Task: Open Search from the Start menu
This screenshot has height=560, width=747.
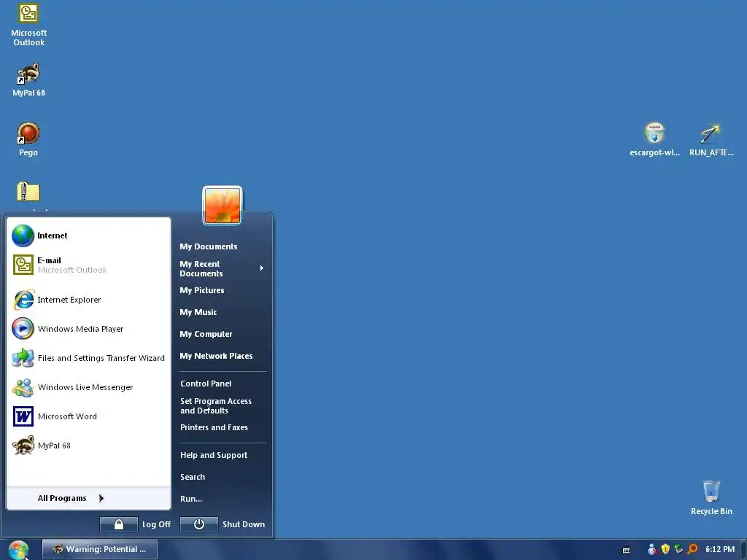Action: click(222, 477)
